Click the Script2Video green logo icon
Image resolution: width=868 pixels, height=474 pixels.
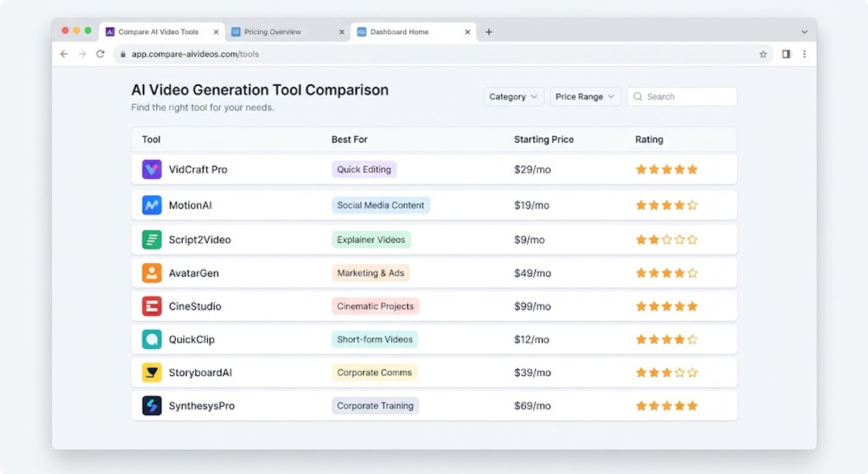click(x=152, y=239)
